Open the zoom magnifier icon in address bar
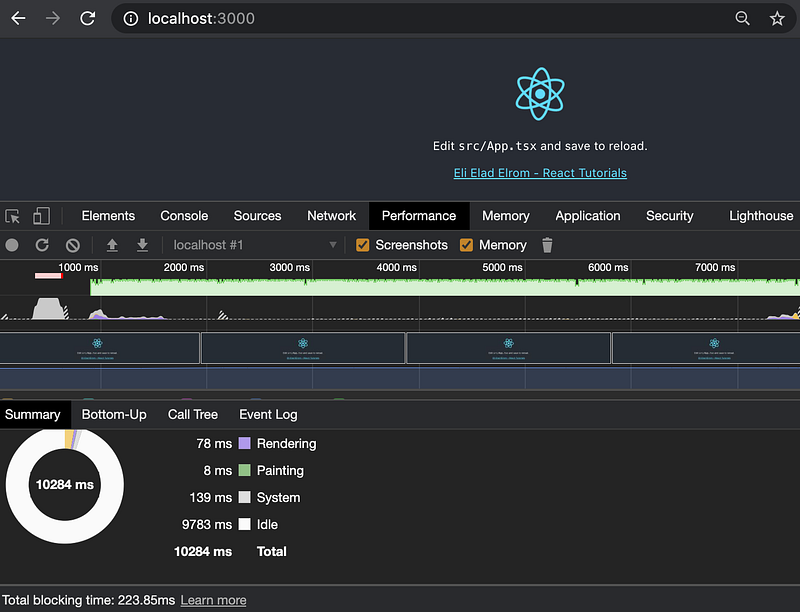Viewport: 800px width, 612px height. pyautogui.click(x=742, y=19)
